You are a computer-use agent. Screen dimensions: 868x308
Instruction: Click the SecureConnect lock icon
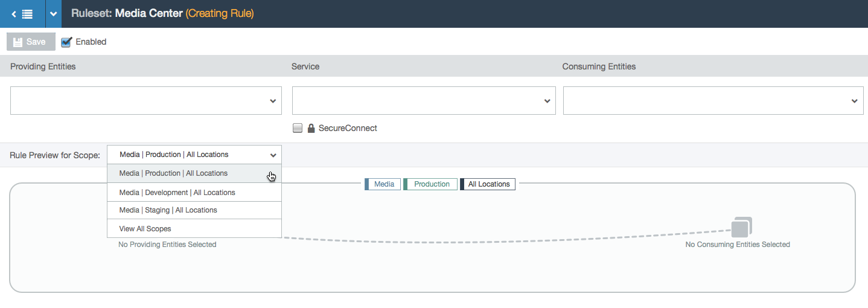tap(311, 128)
